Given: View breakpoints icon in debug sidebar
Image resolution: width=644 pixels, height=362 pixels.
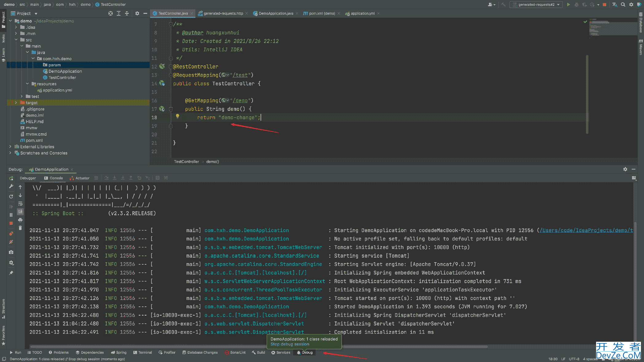Looking at the screenshot, I should tap(11, 234).
